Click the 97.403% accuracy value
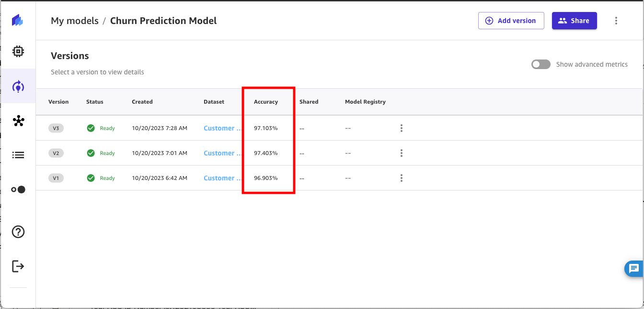The width and height of the screenshot is (644, 309). (266, 153)
